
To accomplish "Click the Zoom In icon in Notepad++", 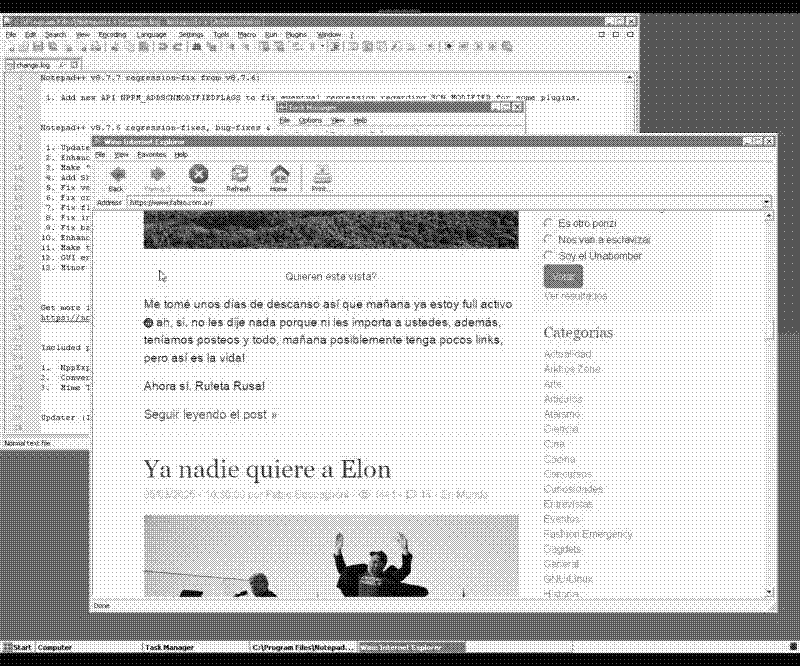I will coord(232,47).
